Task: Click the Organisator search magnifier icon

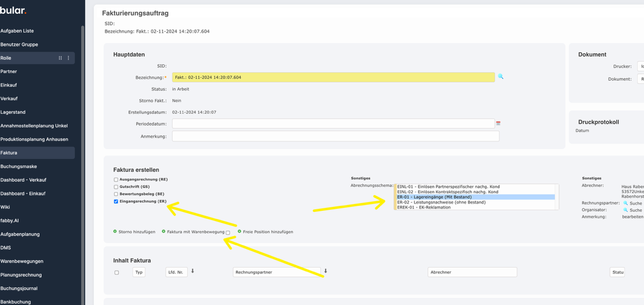Action: click(626, 210)
